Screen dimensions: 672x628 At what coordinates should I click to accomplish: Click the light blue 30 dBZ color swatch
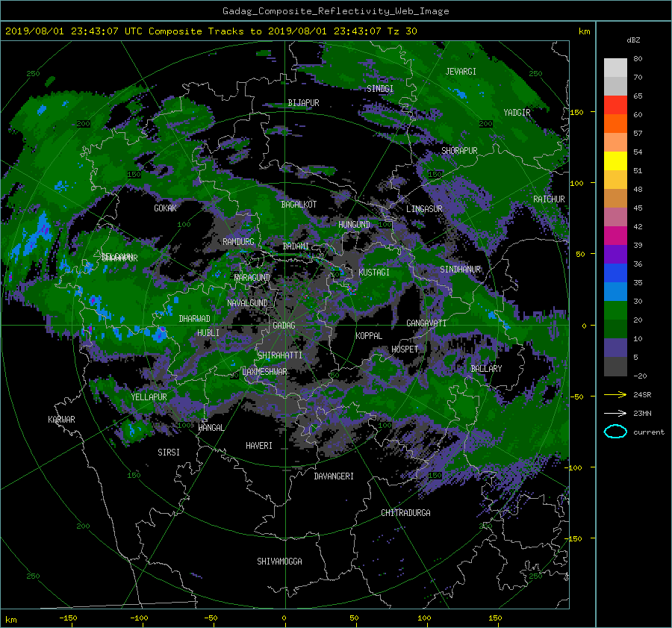(615, 292)
